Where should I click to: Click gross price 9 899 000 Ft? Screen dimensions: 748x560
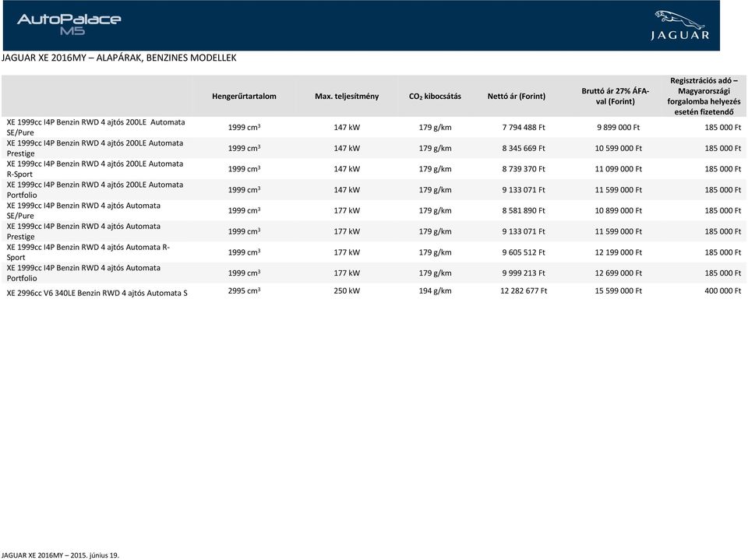coord(618,128)
